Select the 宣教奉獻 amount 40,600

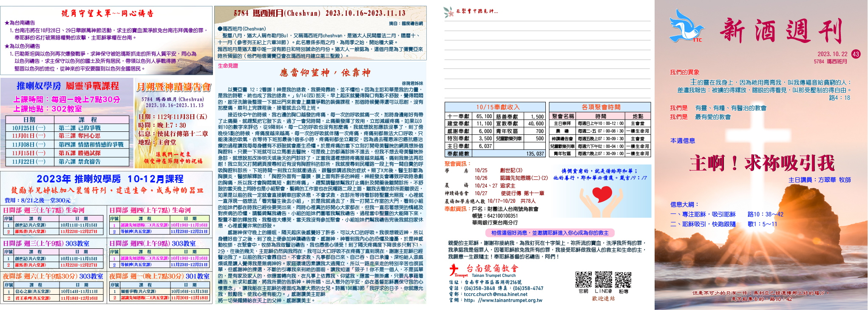pyautogui.click(x=536, y=124)
